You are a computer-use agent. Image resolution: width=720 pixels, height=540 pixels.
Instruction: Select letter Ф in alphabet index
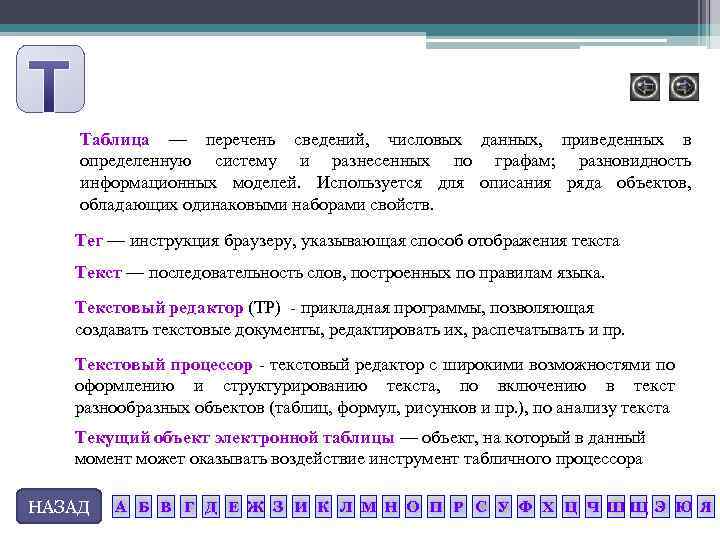point(526,506)
